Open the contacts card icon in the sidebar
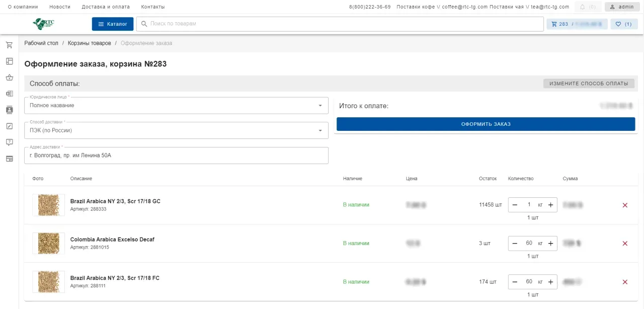The image size is (644, 309). click(x=9, y=110)
